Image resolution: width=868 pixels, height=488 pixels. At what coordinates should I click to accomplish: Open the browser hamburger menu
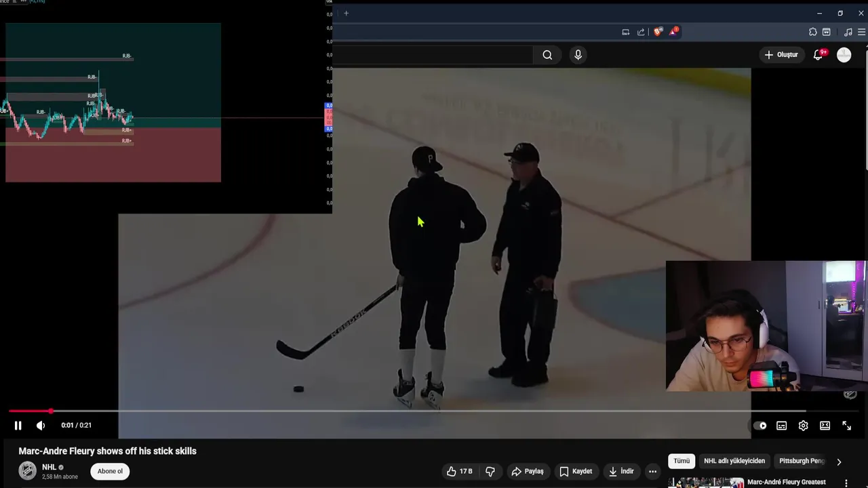(862, 32)
